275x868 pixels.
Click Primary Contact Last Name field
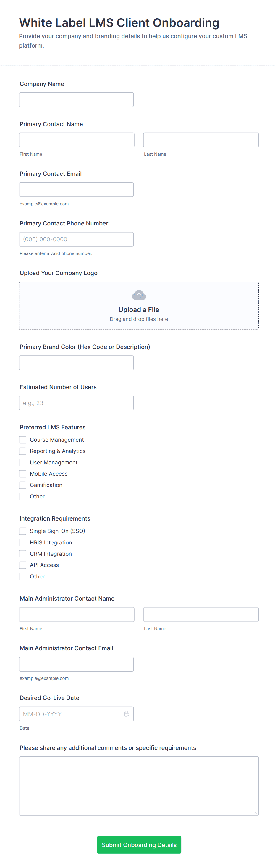[201, 140]
